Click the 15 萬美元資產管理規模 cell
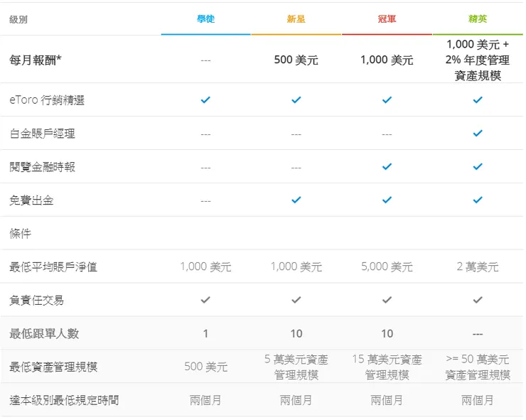The width and height of the screenshot is (526, 420). tap(387, 367)
